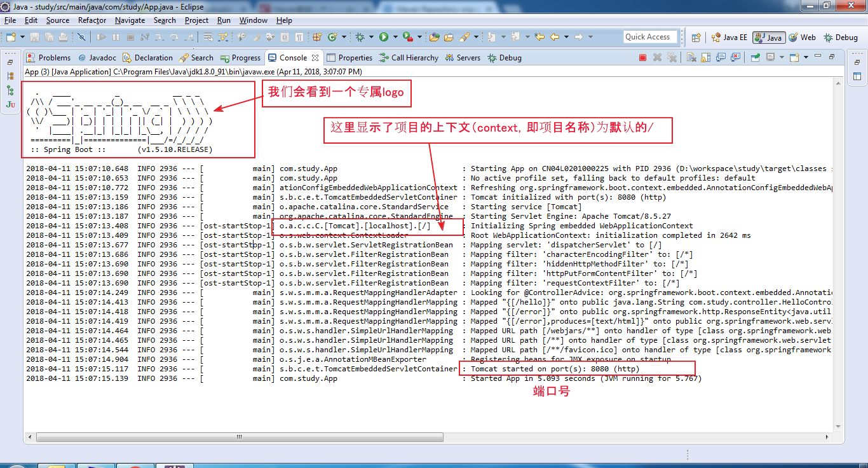Navigate Back with the yellow left arrow

tap(555, 37)
